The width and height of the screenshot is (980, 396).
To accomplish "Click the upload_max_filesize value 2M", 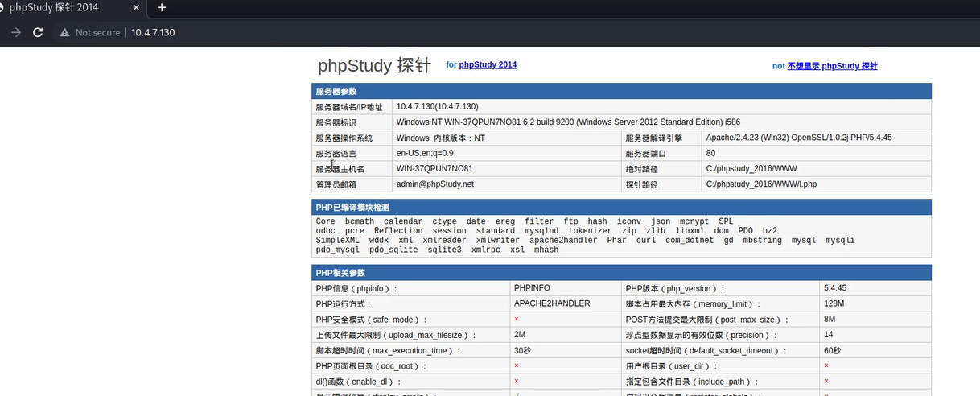I will click(x=520, y=335).
